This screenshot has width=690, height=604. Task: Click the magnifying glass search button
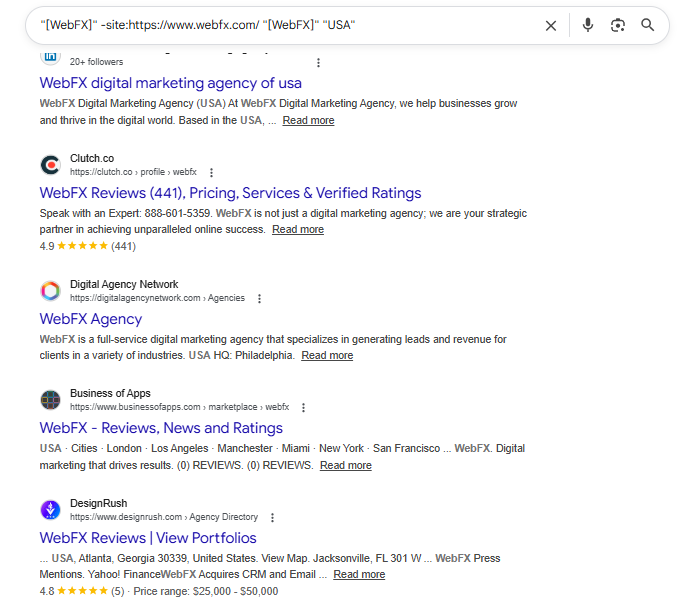pyautogui.click(x=648, y=25)
